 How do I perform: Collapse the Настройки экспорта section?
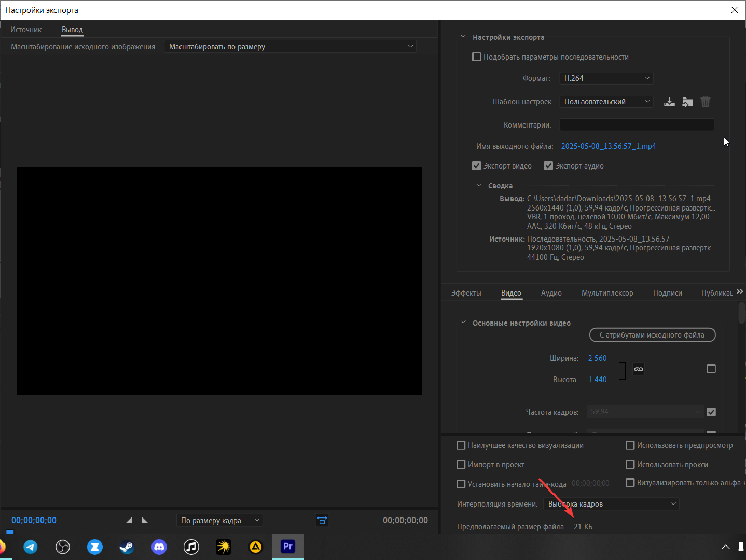tap(463, 37)
